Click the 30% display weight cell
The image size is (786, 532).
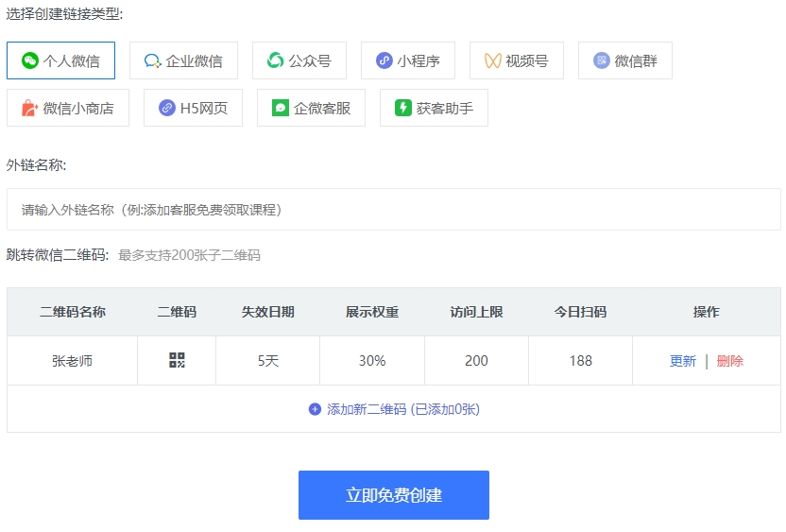372,361
